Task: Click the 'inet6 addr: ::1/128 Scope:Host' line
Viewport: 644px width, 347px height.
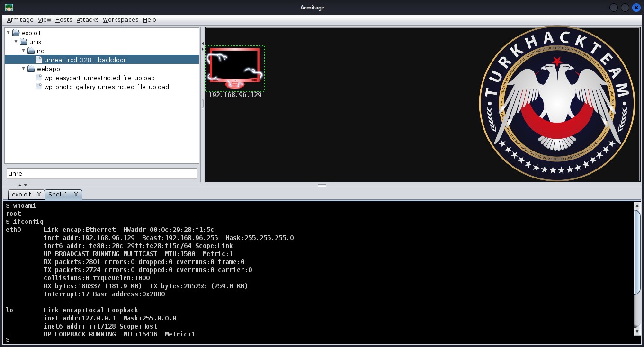Action: point(100,326)
